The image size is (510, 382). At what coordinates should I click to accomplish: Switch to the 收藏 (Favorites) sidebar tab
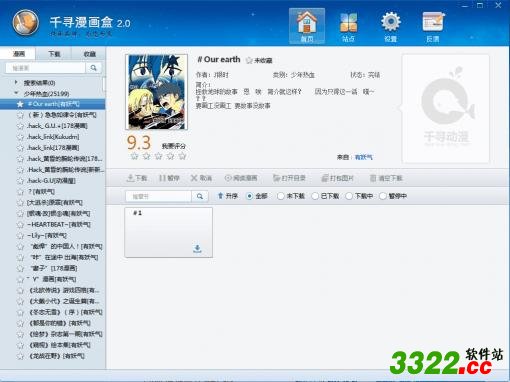click(x=89, y=54)
